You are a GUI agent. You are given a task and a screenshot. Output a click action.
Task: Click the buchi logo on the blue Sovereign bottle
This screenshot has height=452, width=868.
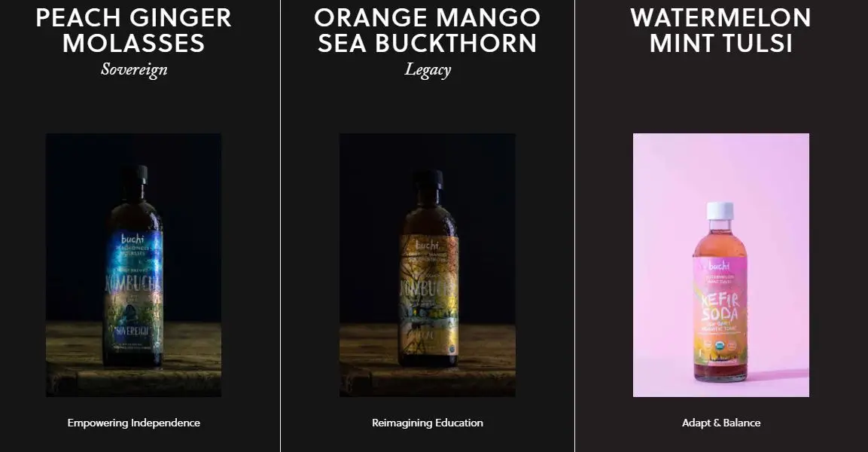click(132, 239)
